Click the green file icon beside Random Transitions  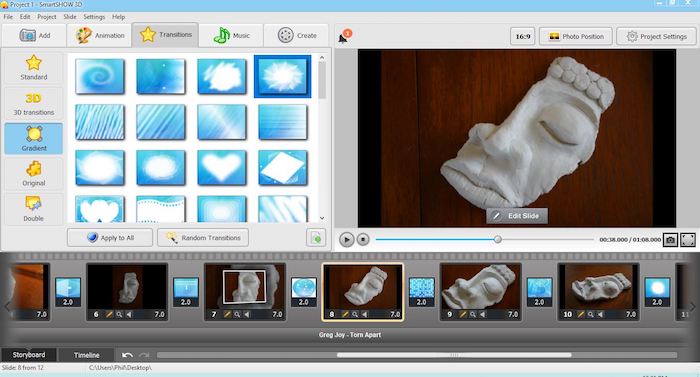coord(316,238)
